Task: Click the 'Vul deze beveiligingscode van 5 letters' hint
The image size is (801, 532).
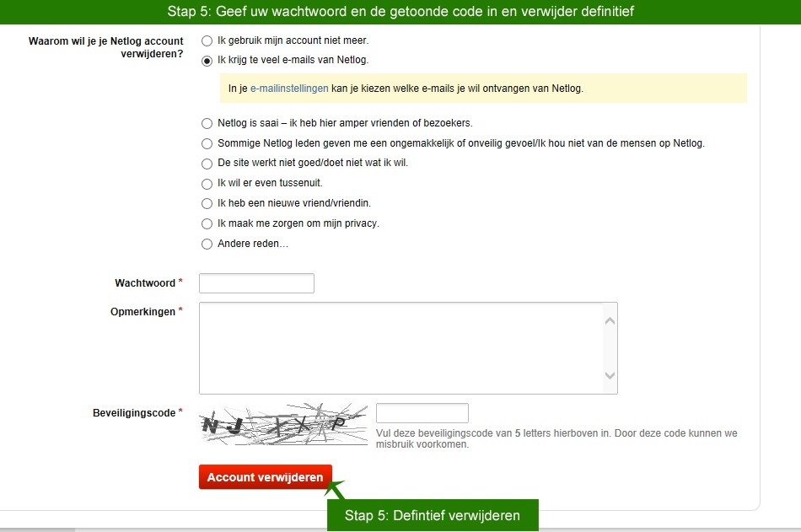Action: 556,438
